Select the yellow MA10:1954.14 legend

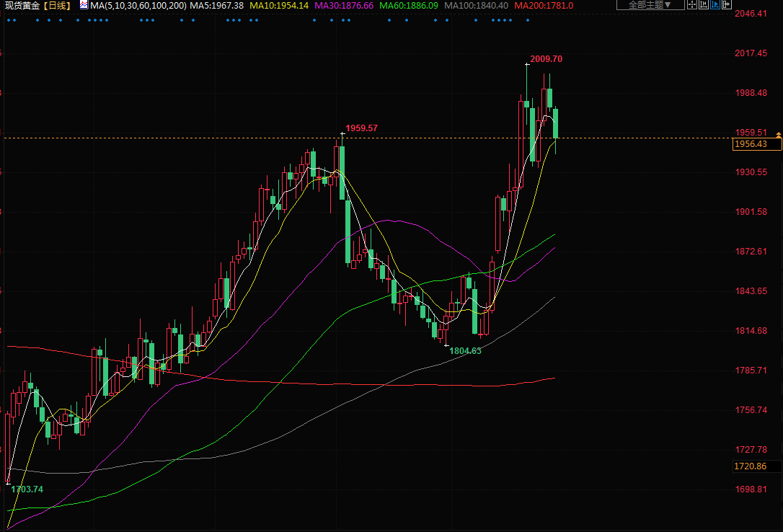(279, 5)
